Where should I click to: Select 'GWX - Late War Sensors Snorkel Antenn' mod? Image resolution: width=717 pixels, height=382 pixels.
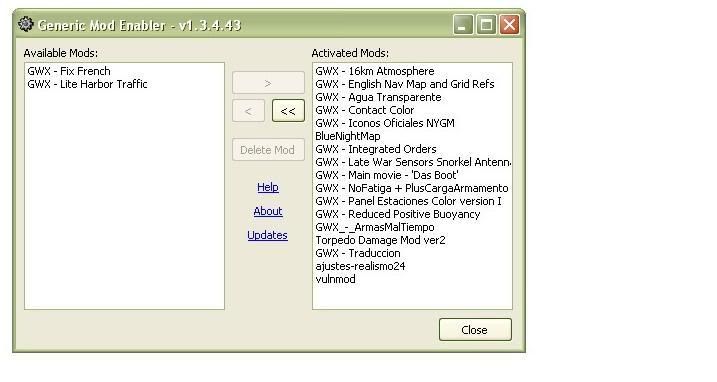pyautogui.click(x=413, y=162)
